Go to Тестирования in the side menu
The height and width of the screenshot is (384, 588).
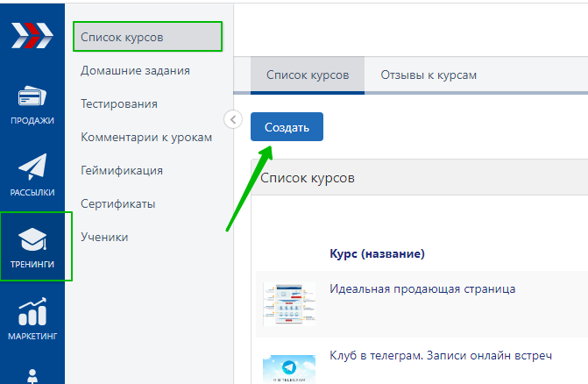(119, 103)
